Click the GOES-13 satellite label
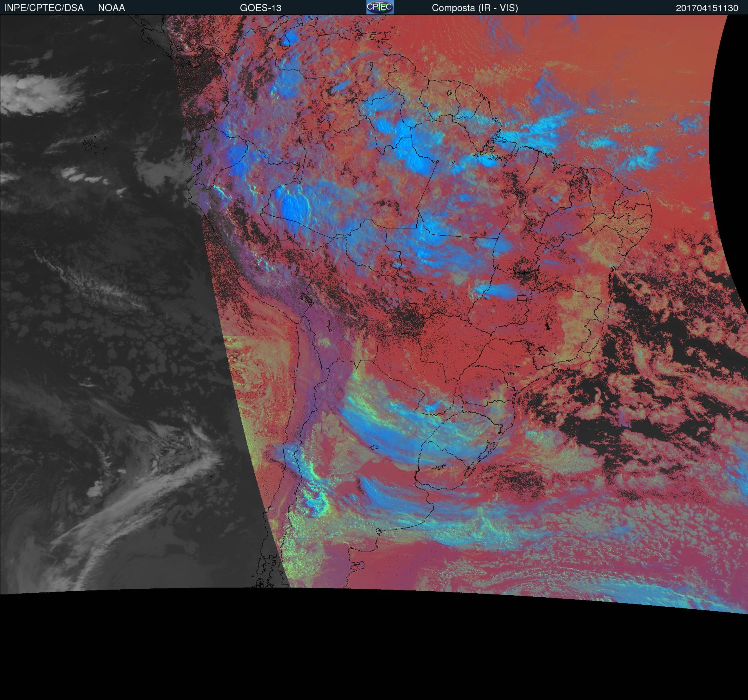 pos(261,8)
